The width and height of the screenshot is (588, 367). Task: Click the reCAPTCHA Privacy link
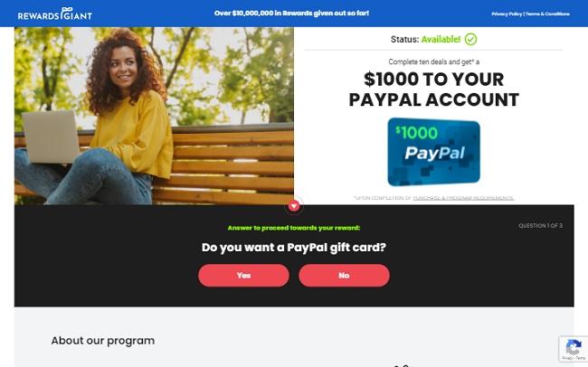coord(567,358)
